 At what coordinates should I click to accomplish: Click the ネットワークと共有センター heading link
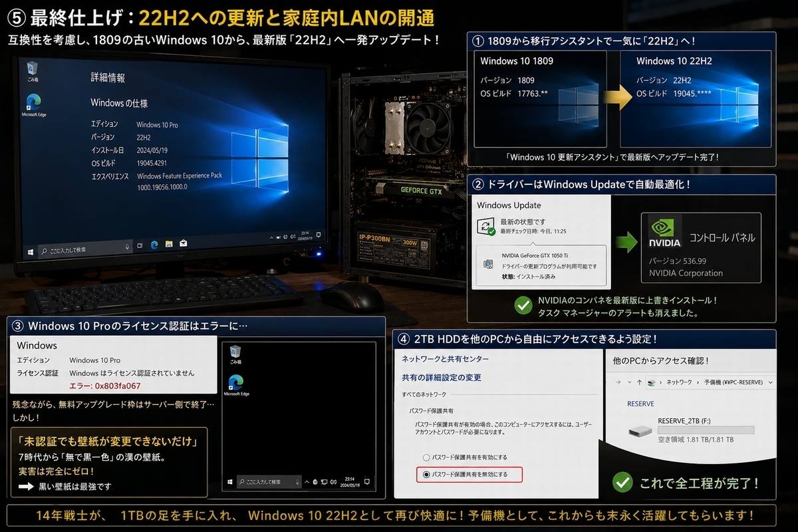coord(446,359)
